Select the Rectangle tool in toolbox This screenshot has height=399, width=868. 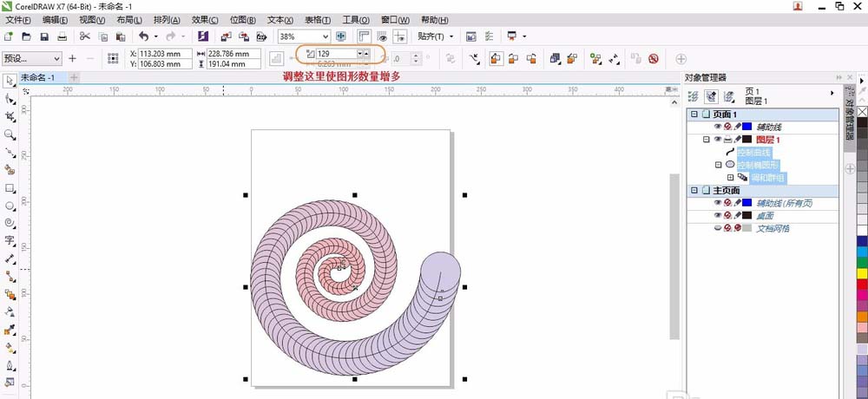tap(10, 187)
